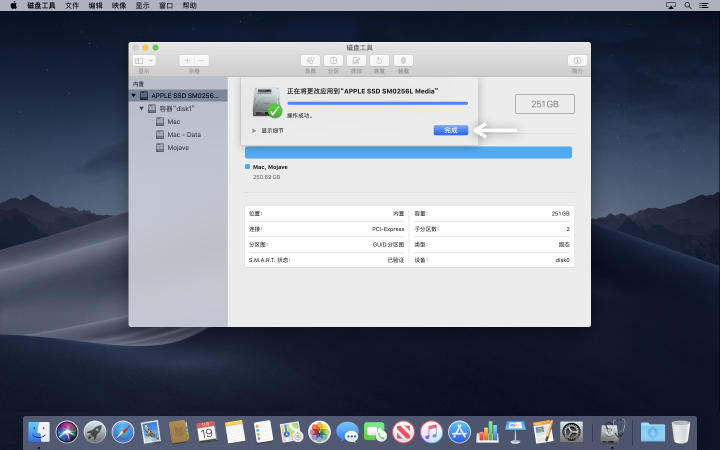Open Finder from the Dock
This screenshot has width=720, height=450.
[x=39, y=432]
